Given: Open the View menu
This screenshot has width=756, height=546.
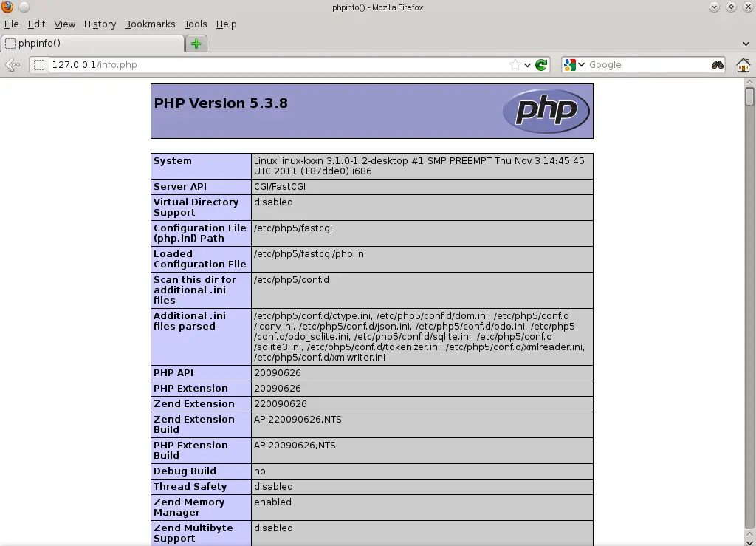Looking at the screenshot, I should pyautogui.click(x=65, y=24).
